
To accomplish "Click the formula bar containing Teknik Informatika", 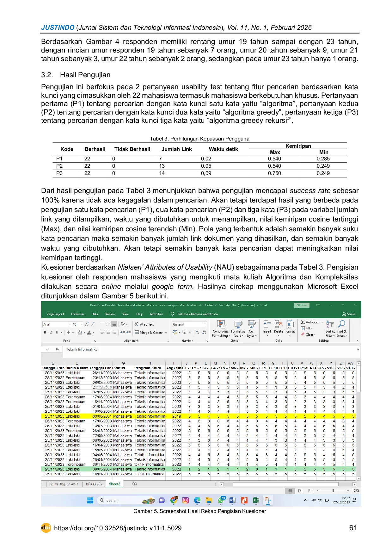I will (x=209, y=350).
